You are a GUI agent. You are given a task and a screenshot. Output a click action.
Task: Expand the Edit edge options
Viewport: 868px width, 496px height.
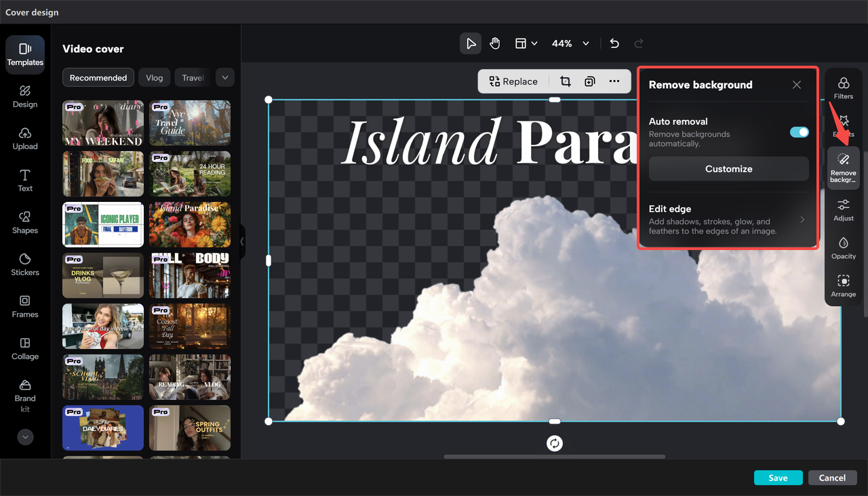pos(802,220)
